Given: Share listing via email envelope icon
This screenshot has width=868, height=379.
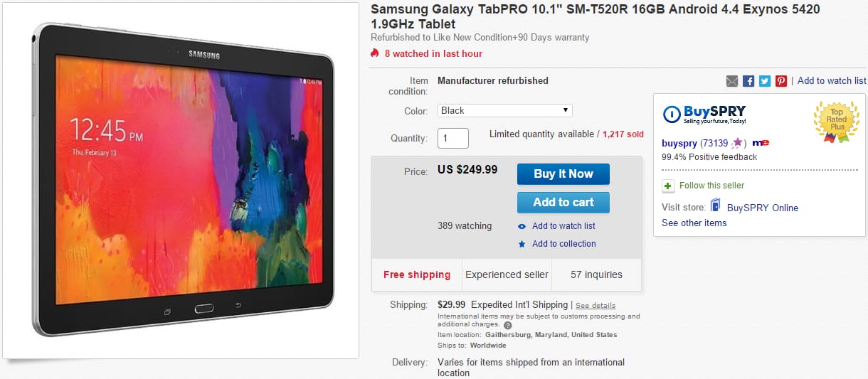Looking at the screenshot, I should [732, 81].
